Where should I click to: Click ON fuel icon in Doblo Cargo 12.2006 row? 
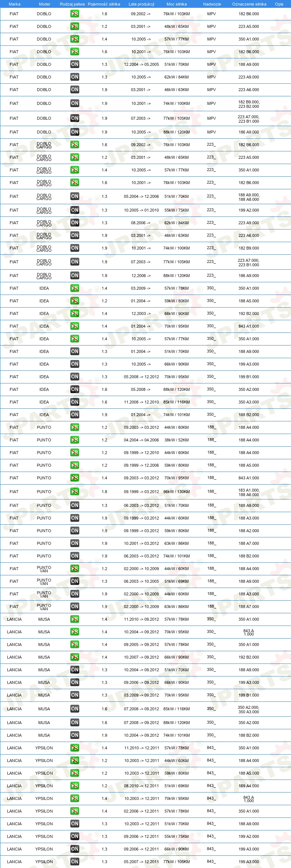[x=75, y=276]
